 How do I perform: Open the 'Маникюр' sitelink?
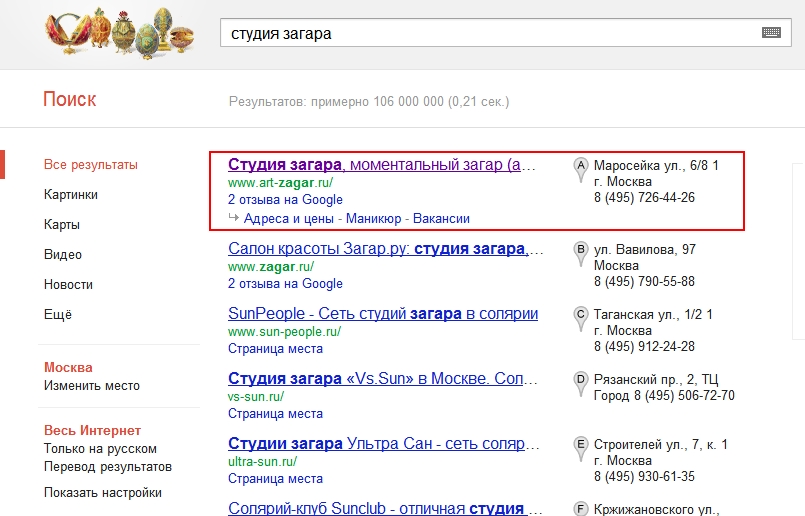pos(374,219)
